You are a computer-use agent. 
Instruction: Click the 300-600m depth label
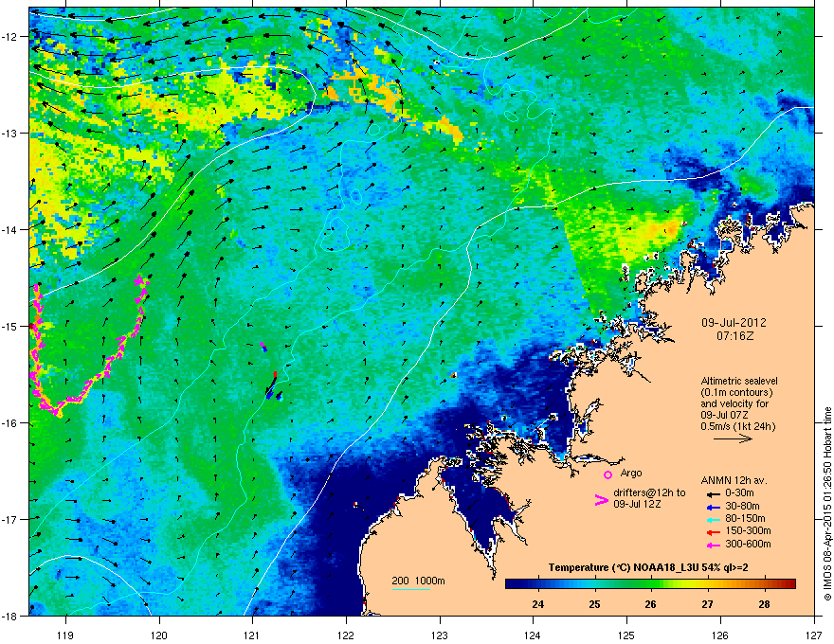point(748,545)
